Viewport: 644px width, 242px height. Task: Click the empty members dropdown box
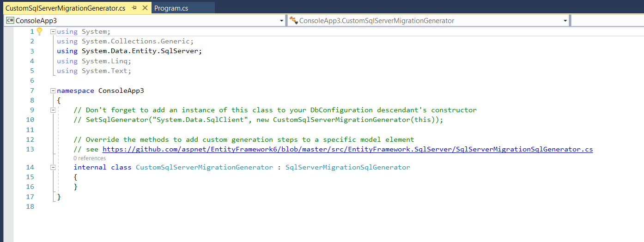click(x=608, y=21)
